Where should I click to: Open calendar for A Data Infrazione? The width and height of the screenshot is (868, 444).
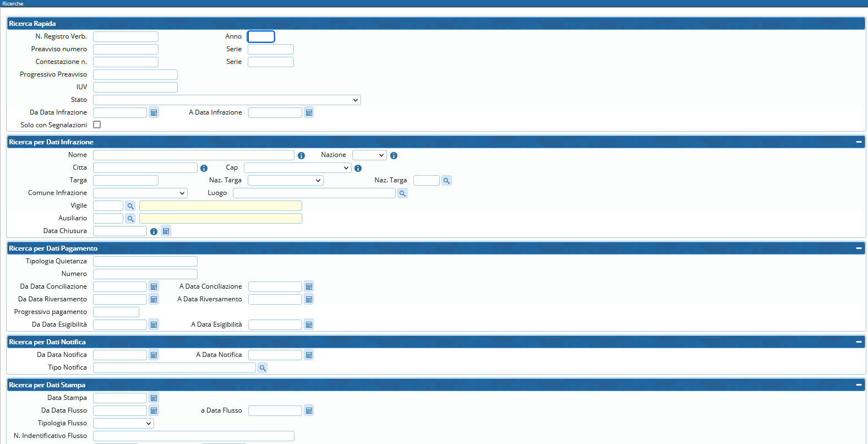pyautogui.click(x=309, y=113)
